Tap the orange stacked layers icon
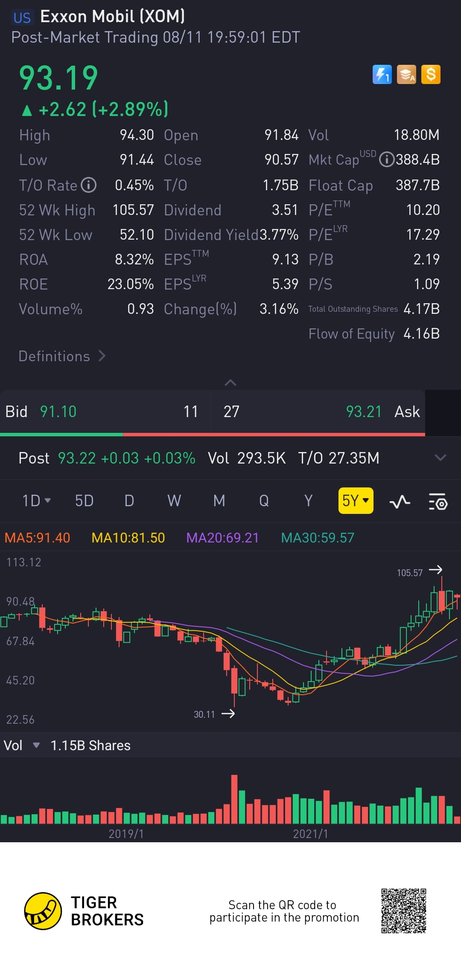461x980 pixels. pos(406,75)
